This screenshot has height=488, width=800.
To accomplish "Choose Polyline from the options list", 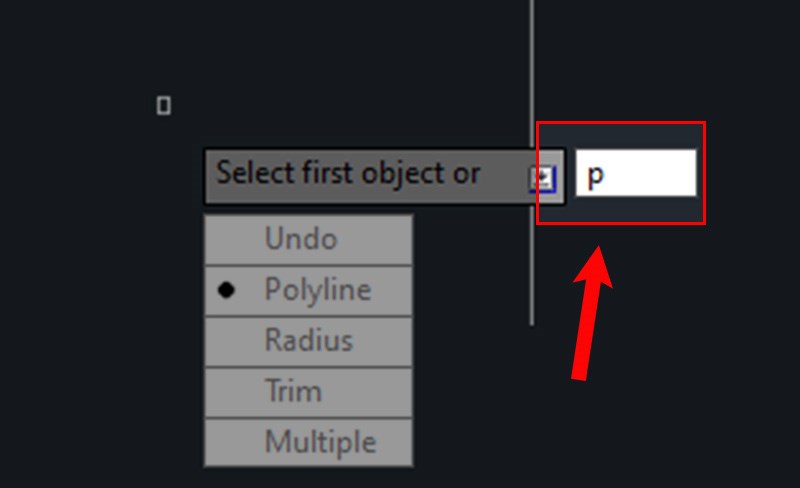I will coord(317,290).
